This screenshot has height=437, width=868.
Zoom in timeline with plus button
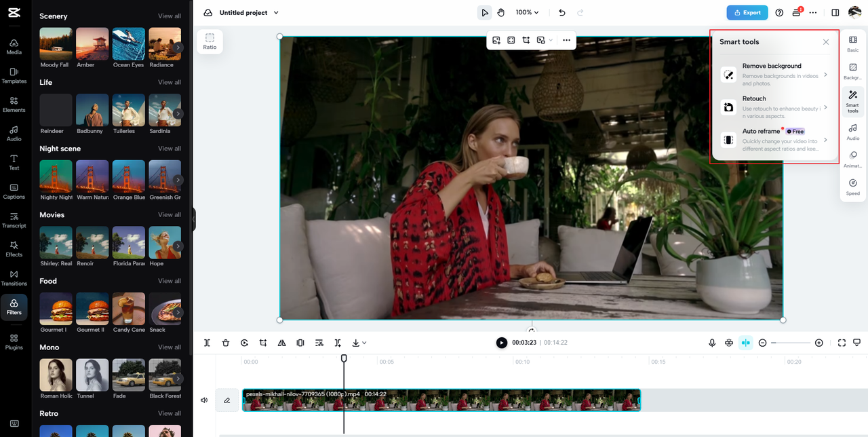[x=819, y=343]
